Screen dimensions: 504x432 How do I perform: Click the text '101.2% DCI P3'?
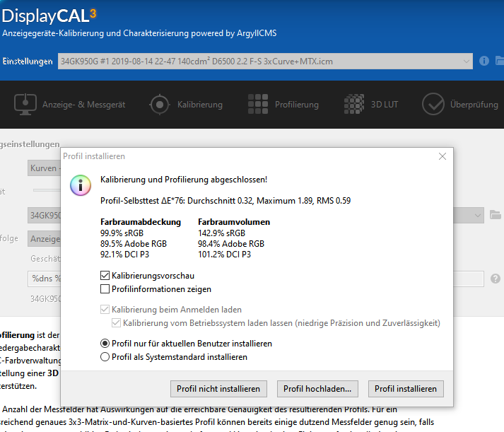224,255
